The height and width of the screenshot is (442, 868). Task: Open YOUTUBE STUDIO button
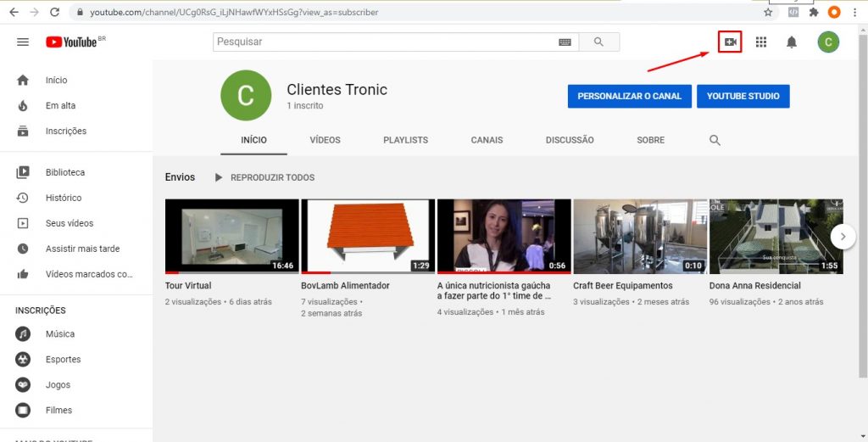click(743, 96)
